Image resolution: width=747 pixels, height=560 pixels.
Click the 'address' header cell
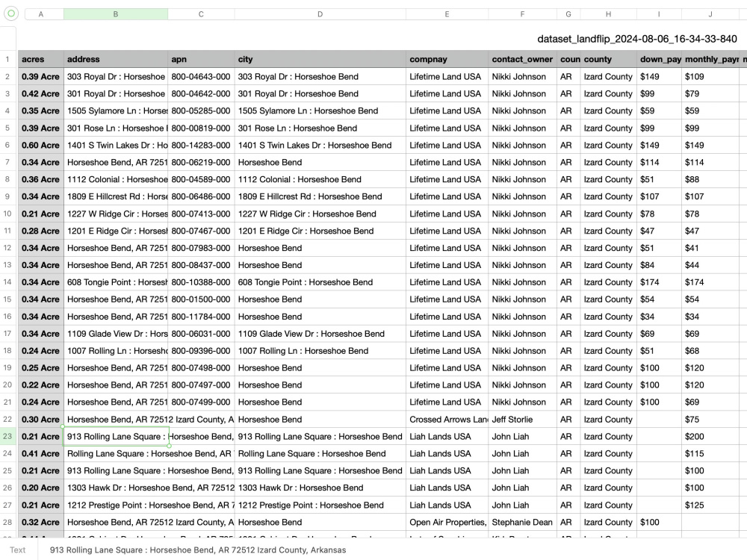coord(116,60)
